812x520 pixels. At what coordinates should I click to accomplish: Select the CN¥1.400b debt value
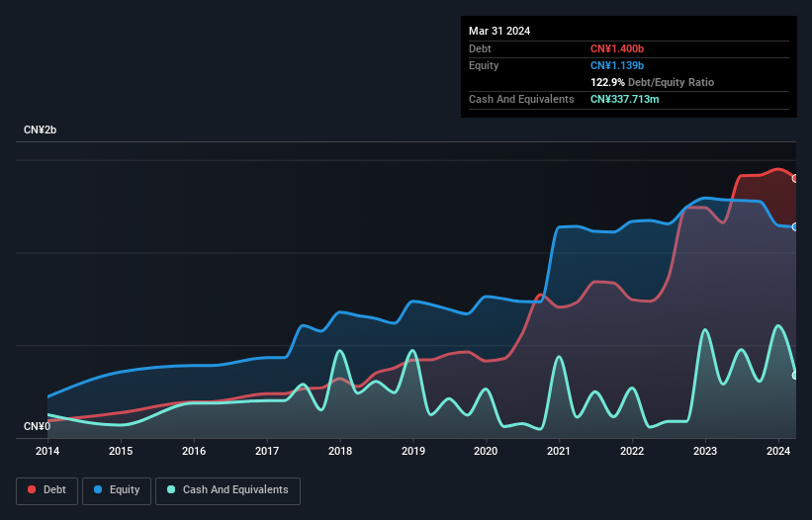point(619,48)
